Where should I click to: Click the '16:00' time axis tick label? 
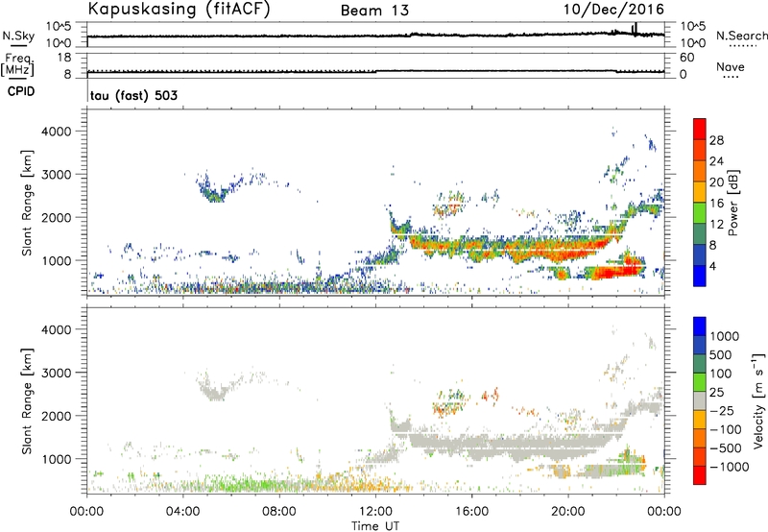click(471, 512)
